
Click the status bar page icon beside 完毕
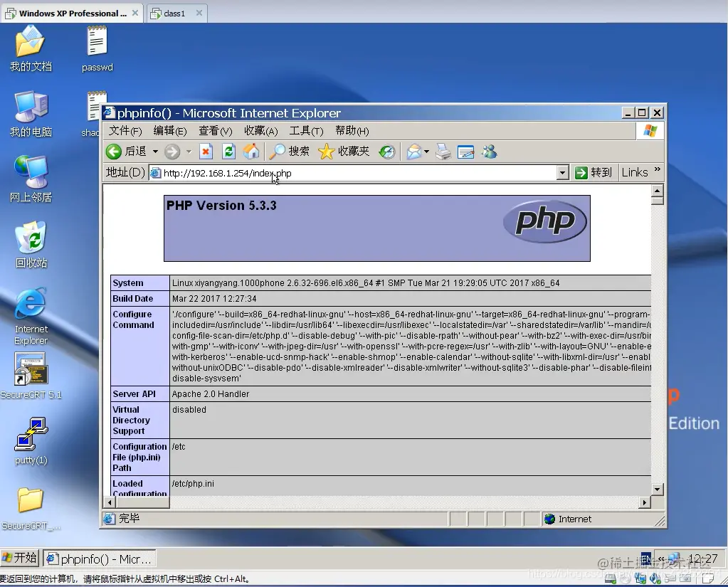pyautogui.click(x=109, y=519)
